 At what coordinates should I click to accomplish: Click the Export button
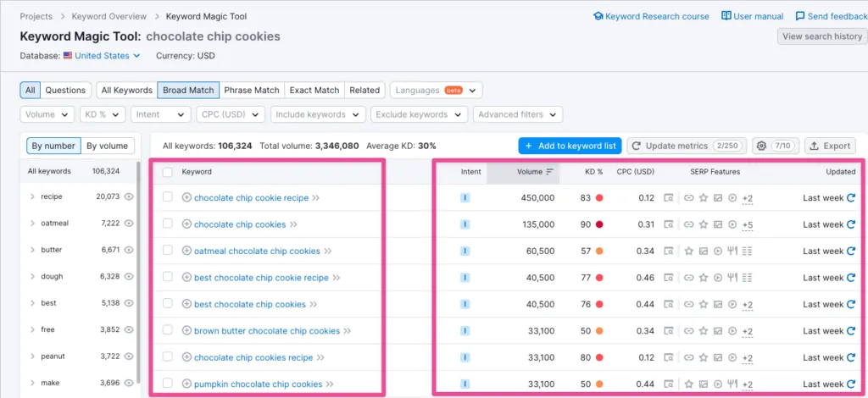(x=830, y=146)
